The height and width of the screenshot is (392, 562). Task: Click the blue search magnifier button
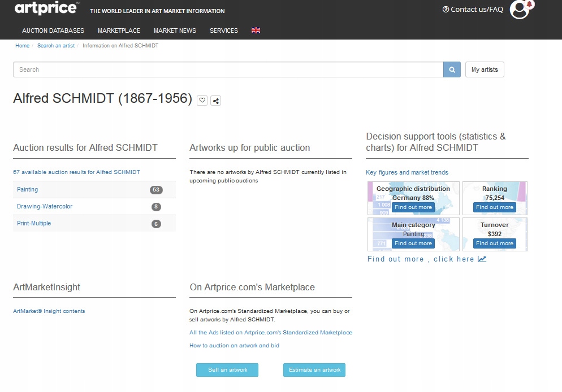452,69
